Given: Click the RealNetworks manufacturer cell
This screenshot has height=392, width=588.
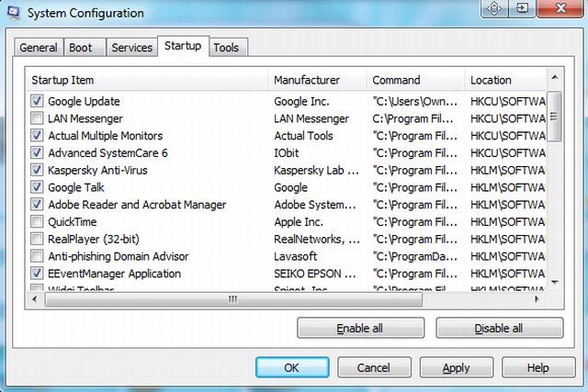Looking at the screenshot, I should pos(317,239).
